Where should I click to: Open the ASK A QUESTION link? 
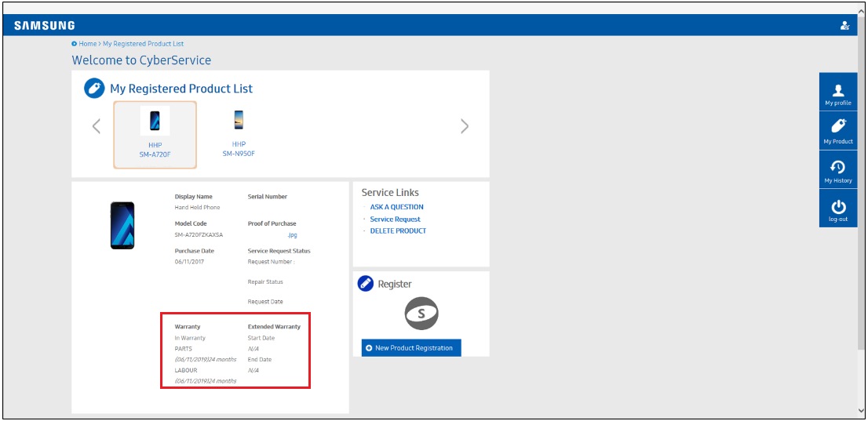[397, 207]
